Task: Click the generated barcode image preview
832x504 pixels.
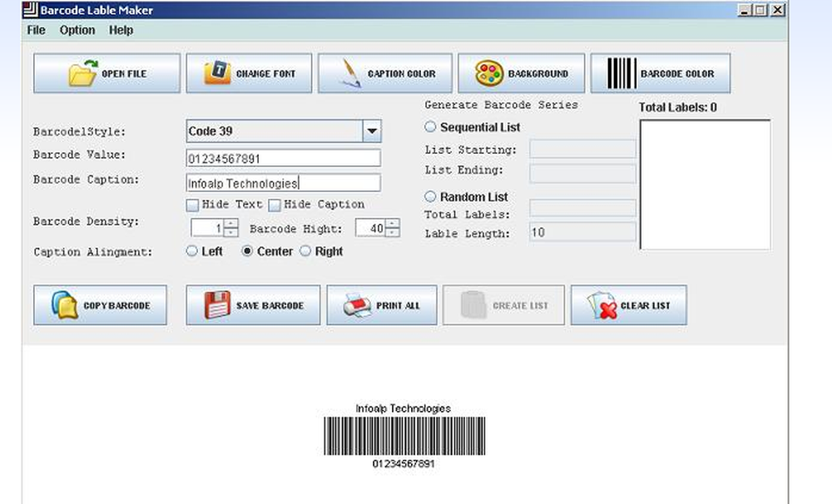Action: point(404,436)
